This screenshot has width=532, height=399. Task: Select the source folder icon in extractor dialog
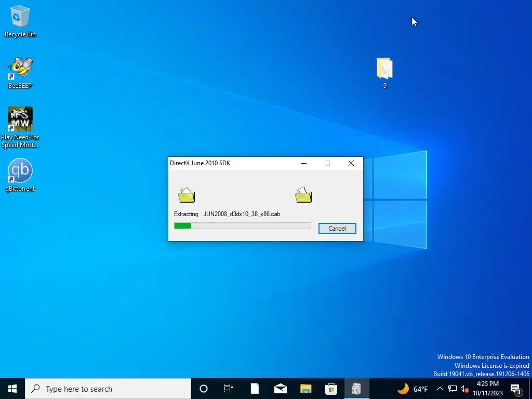pos(187,195)
